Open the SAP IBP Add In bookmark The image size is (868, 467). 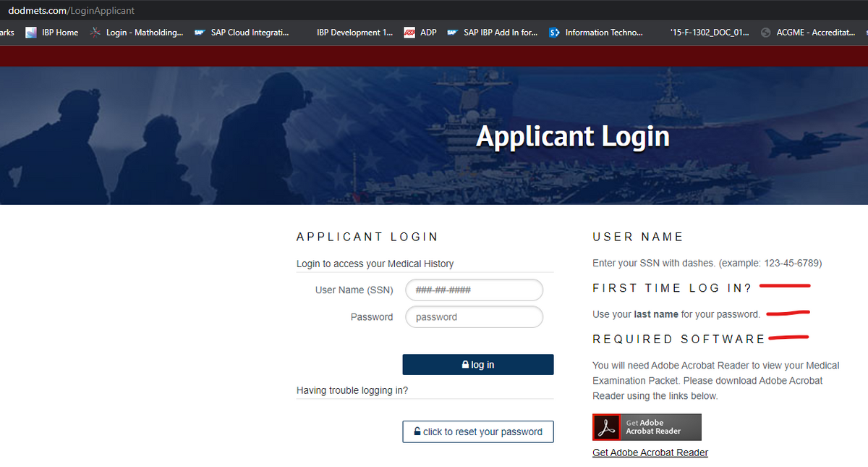pyautogui.click(x=493, y=33)
